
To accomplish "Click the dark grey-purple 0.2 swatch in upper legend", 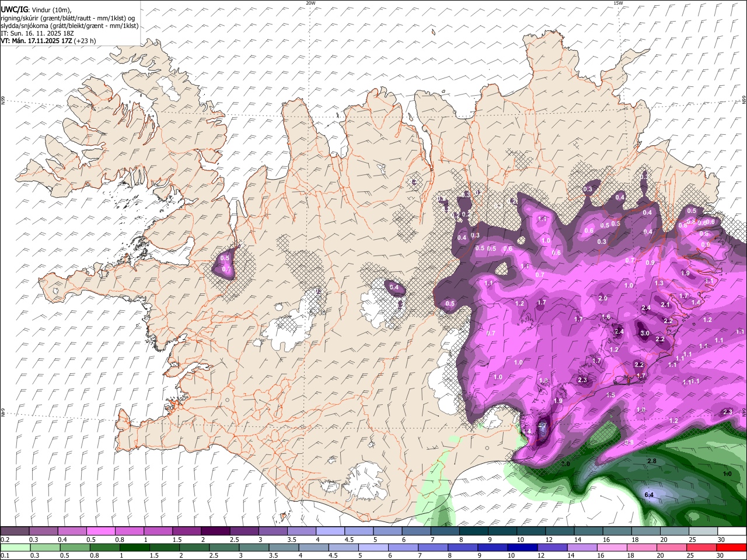I will point(15,531).
